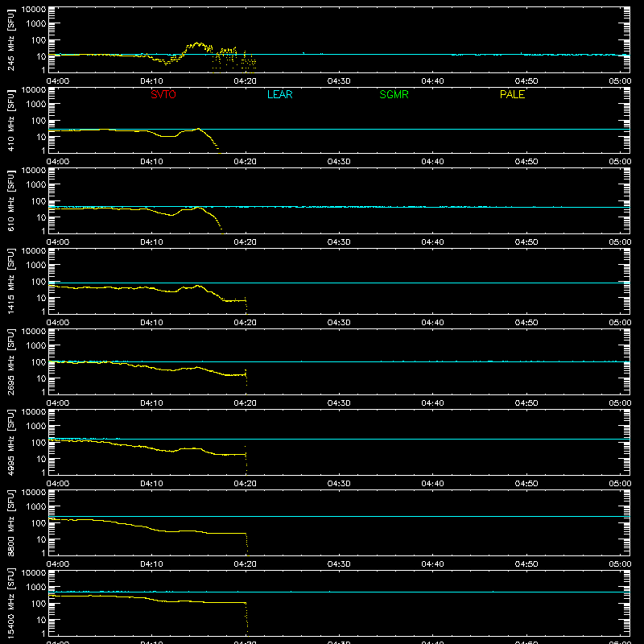Viewport: 644px width, 644px height.
Task: Click the 10000 y-tick on 2695 MHz plot
Action: [x=34, y=332]
